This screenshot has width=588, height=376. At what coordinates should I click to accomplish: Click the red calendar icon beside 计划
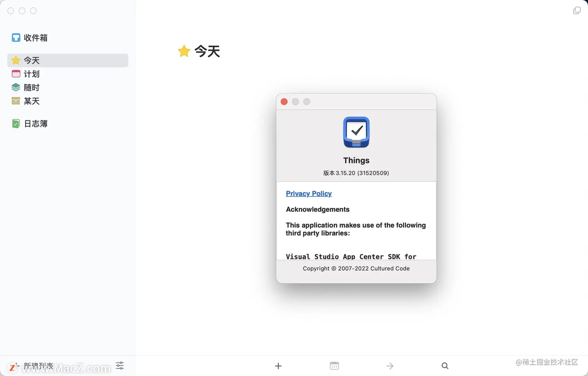pos(16,74)
